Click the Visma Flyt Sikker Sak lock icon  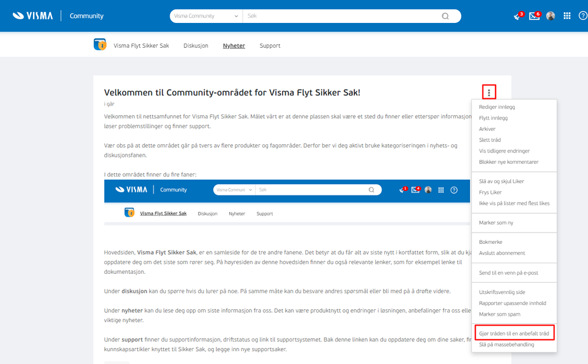[100, 45]
